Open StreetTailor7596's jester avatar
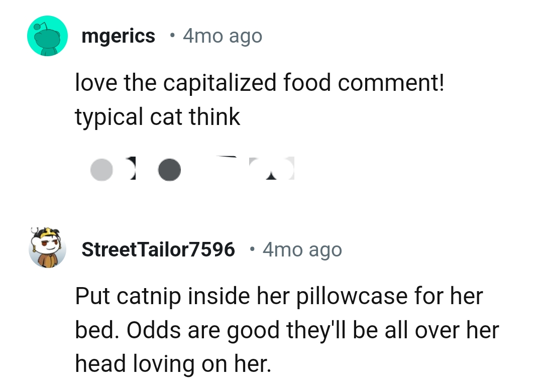This screenshot has width=542, height=392. 47,249
